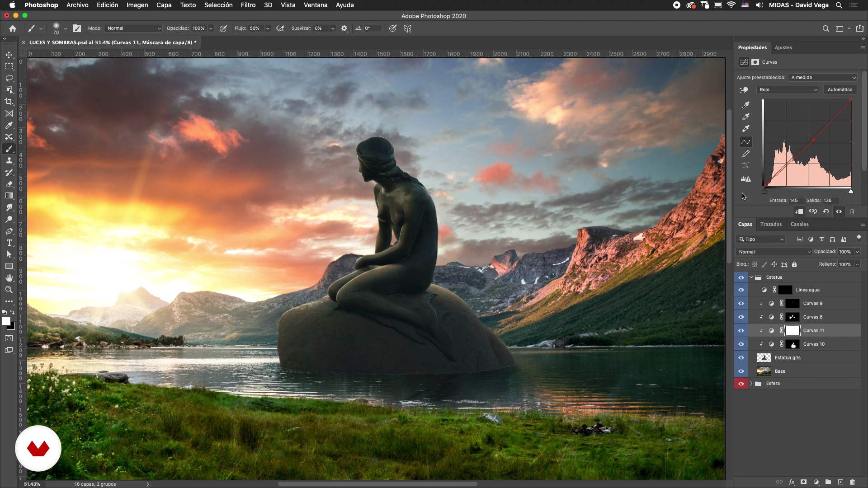
Task: Open layer blend mode Normal dropdown
Action: point(774,252)
